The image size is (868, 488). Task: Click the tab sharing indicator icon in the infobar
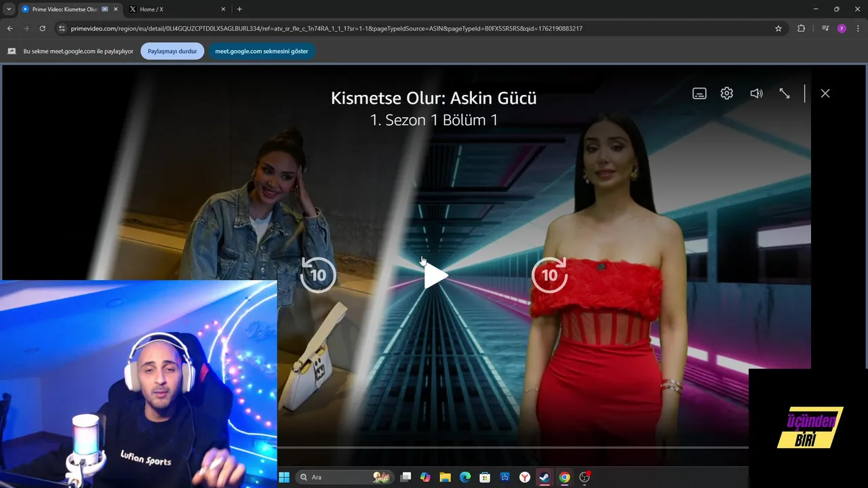(12, 51)
